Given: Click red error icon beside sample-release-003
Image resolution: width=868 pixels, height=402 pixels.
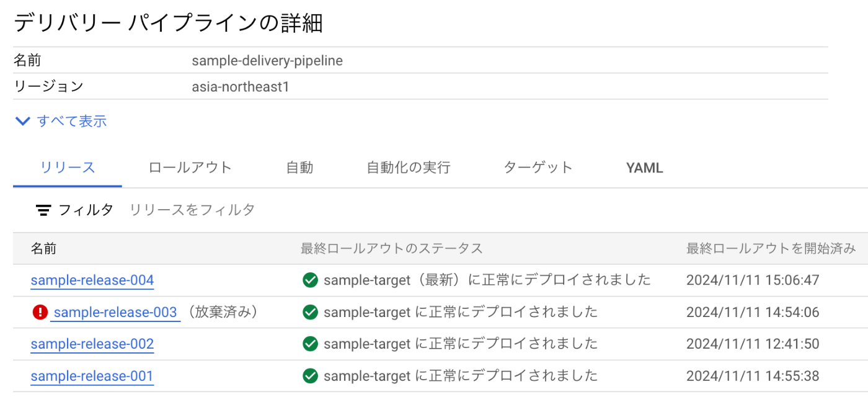Looking at the screenshot, I should 40,312.
